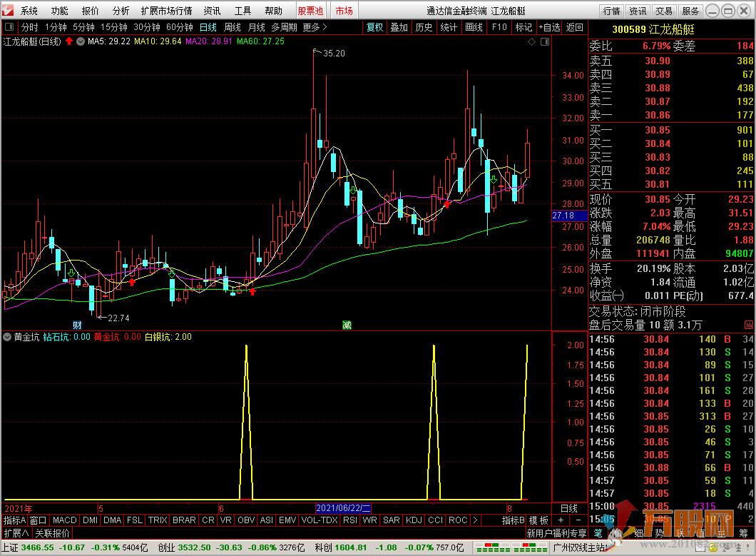Expand more indicators with right arrow after ROC
Screen dimensions: 756x556
tap(475, 520)
